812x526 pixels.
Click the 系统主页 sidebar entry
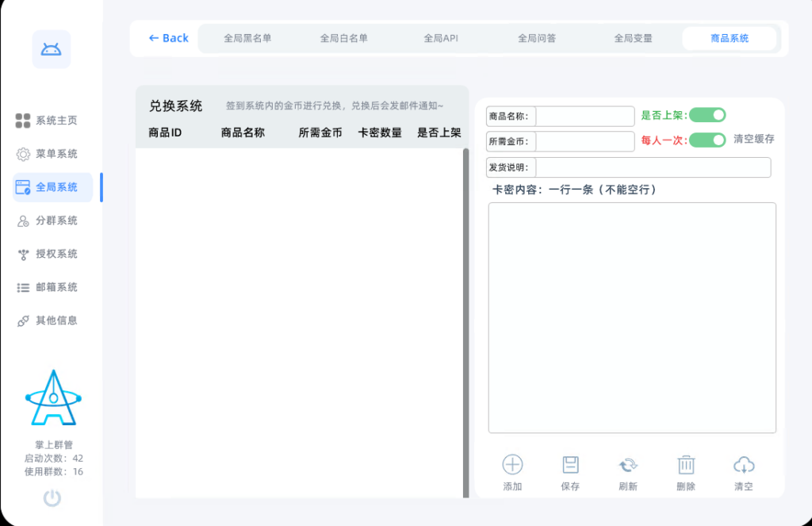point(52,121)
